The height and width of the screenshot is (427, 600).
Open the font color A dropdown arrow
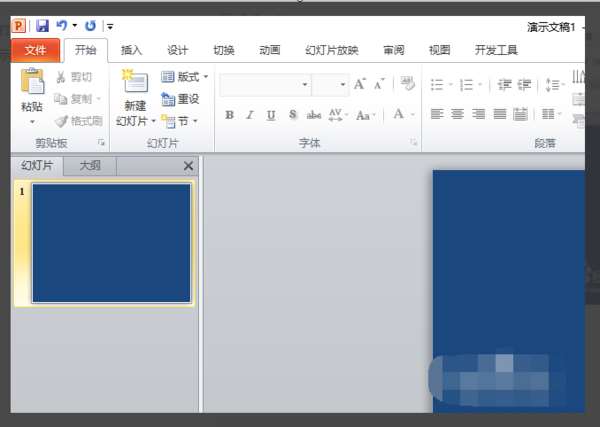coord(413,114)
